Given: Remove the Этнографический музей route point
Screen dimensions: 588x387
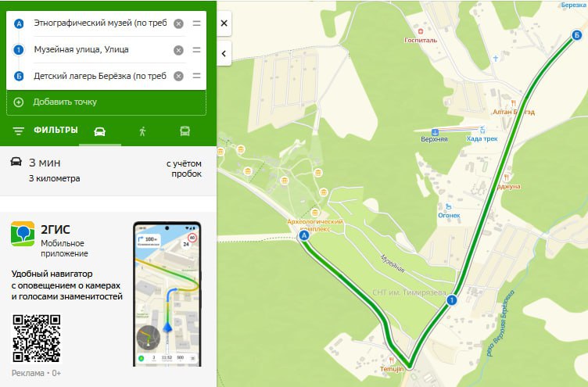Looking at the screenshot, I should pos(178,23).
